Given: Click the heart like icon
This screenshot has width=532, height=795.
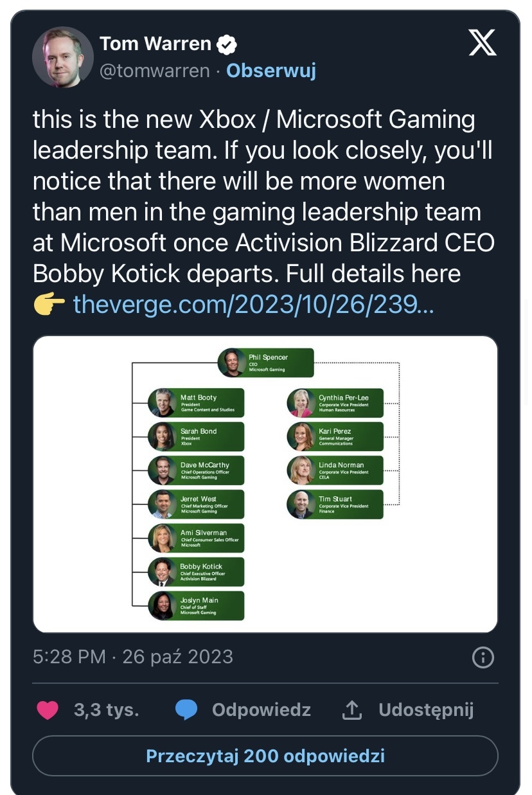Looking at the screenshot, I should (48, 710).
